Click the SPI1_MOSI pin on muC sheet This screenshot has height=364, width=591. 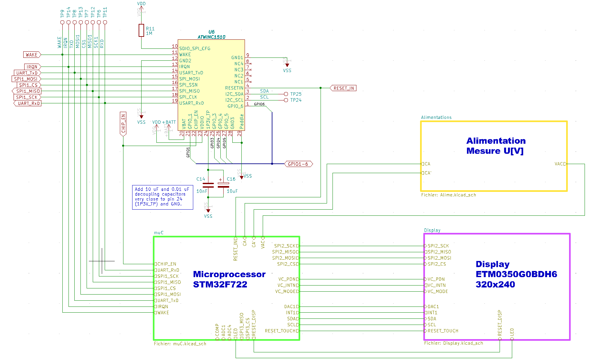[168, 294]
